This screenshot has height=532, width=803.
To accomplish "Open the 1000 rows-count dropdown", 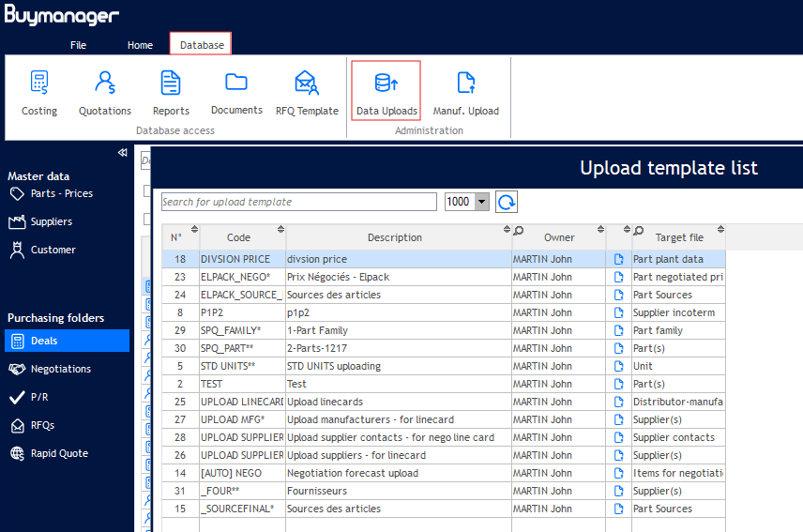I will pyautogui.click(x=482, y=202).
